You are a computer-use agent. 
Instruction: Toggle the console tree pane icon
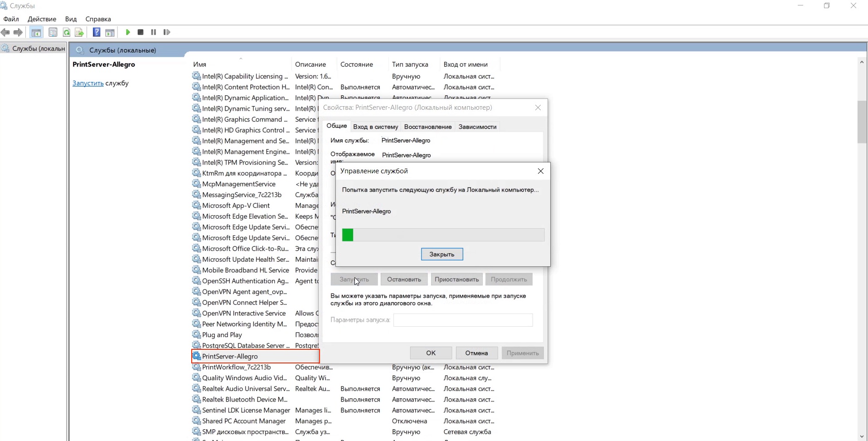36,32
